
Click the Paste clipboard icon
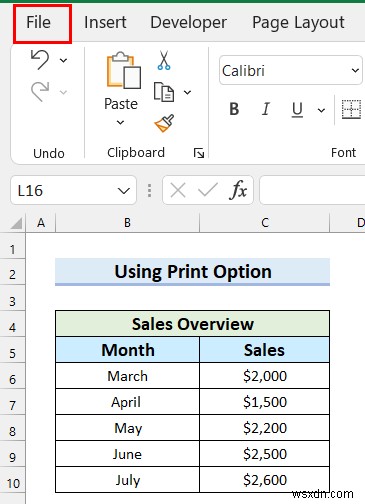(x=124, y=71)
